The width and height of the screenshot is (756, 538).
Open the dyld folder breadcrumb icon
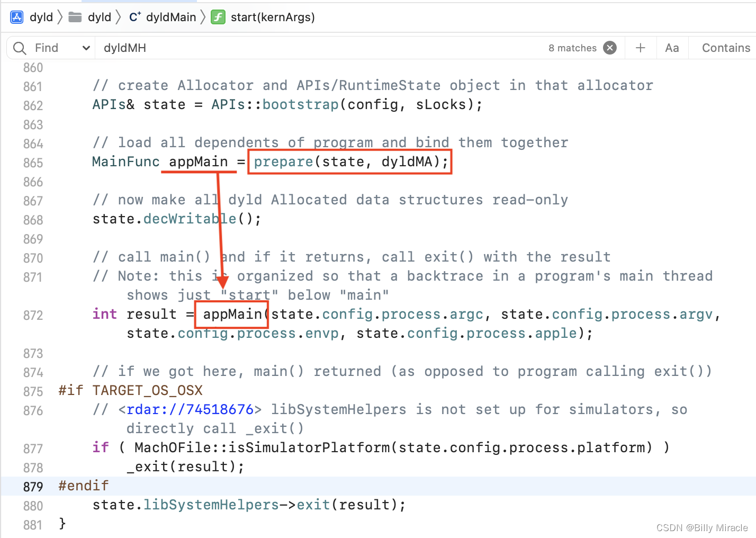[75, 17]
